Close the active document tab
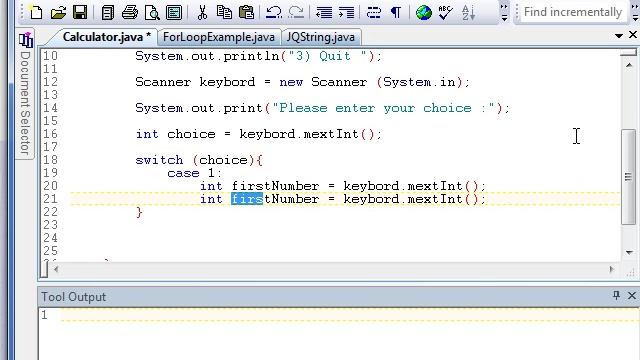 [633, 35]
